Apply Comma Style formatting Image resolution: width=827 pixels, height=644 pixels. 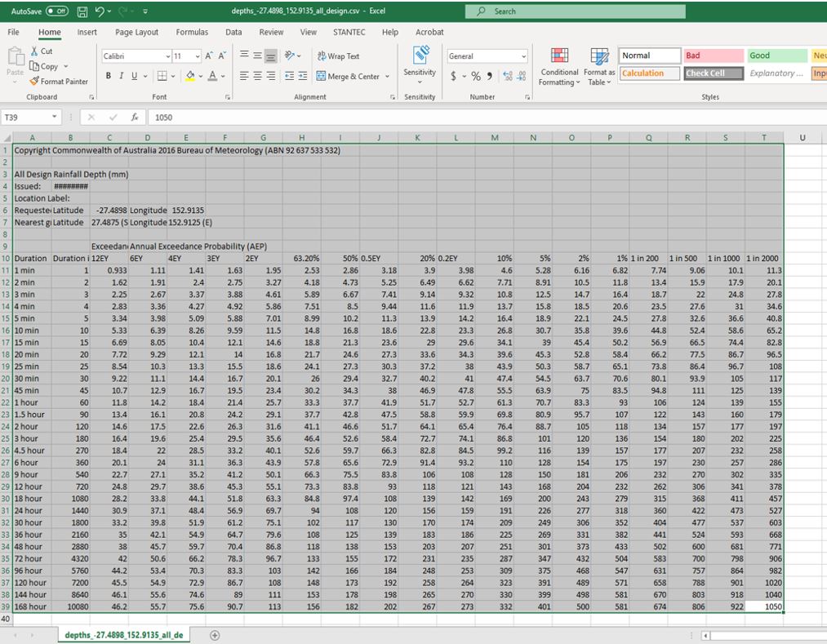(490, 76)
